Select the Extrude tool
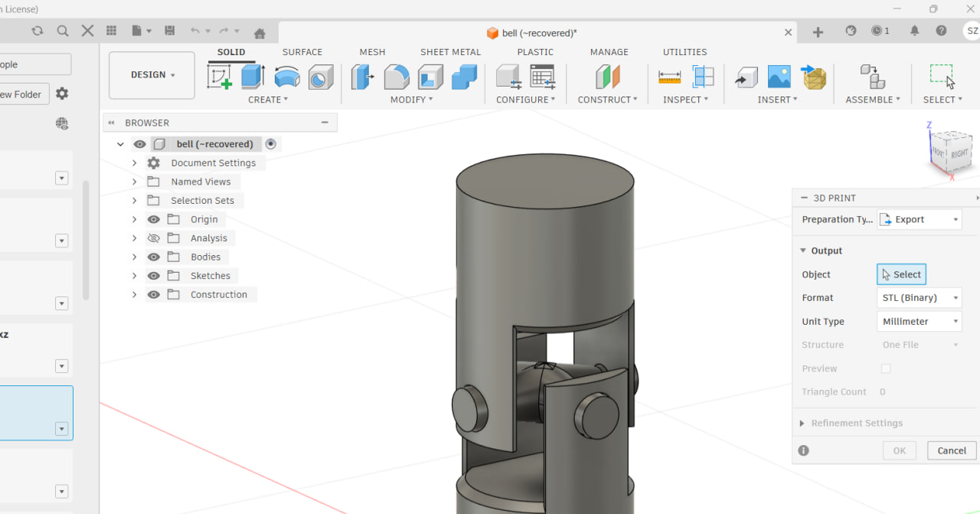 (253, 77)
